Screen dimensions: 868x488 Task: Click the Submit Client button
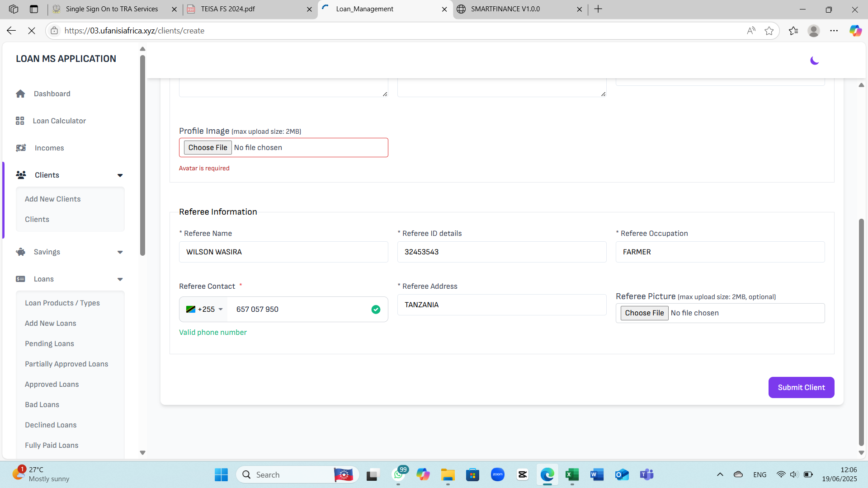(801, 387)
